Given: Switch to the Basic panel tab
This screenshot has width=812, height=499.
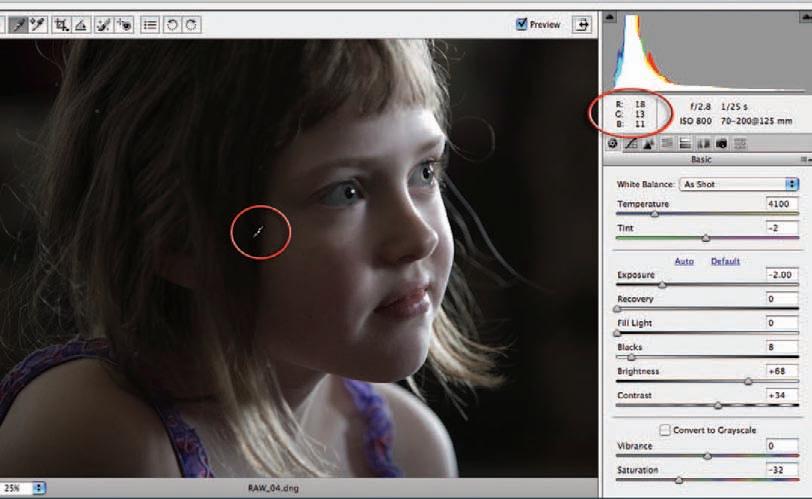Looking at the screenshot, I should pos(613,143).
